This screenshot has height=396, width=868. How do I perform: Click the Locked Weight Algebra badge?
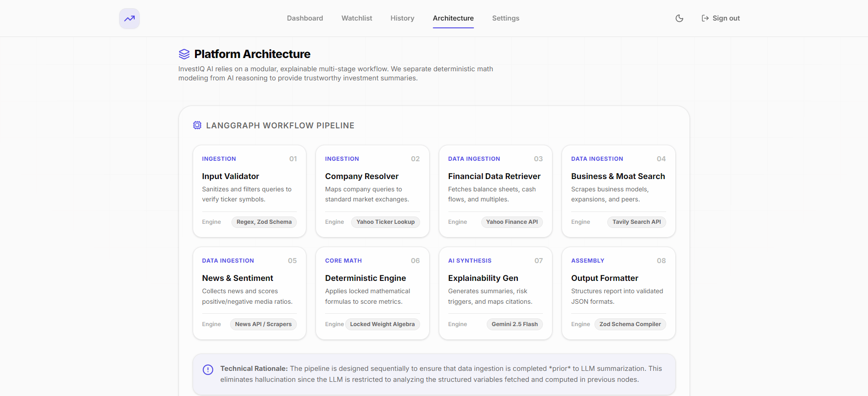pyautogui.click(x=383, y=324)
